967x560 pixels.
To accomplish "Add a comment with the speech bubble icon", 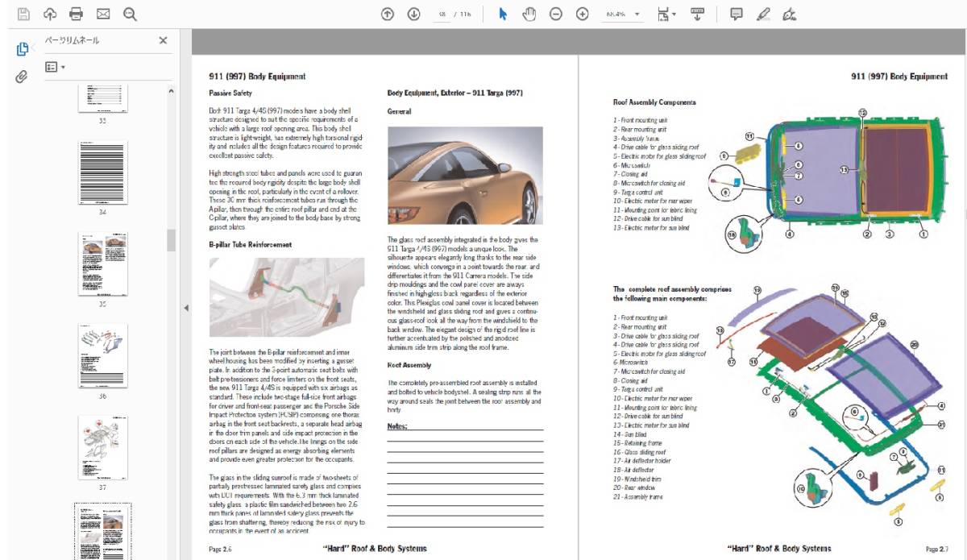I will 737,14.
